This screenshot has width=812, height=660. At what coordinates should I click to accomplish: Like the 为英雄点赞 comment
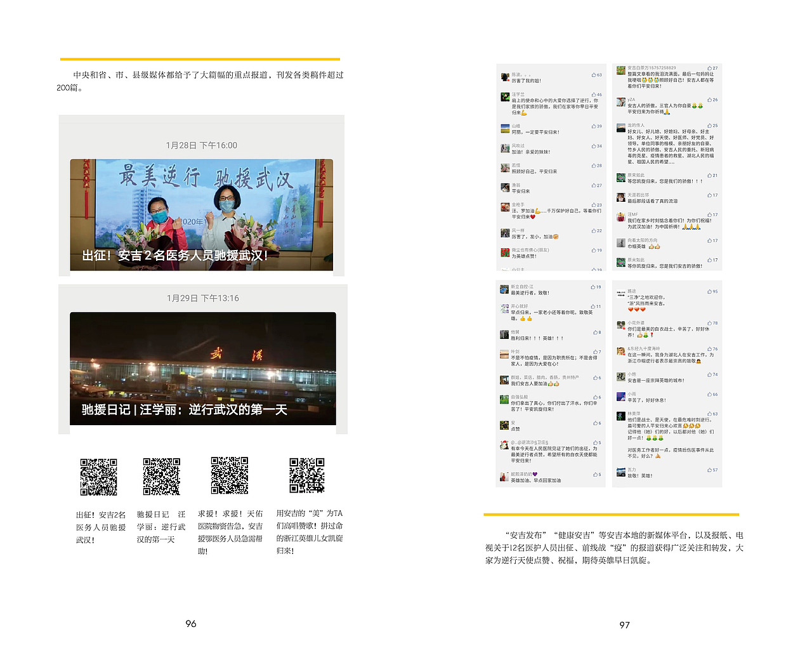pos(593,250)
